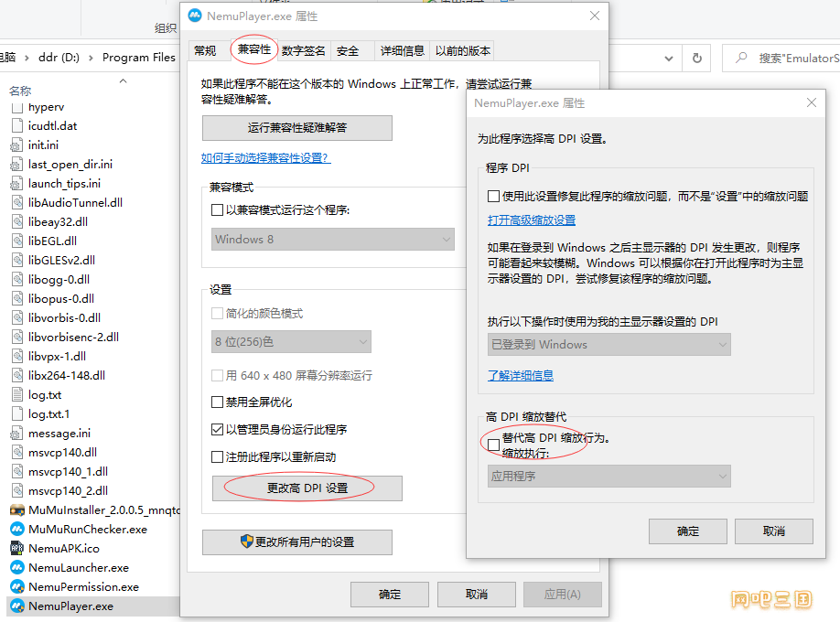Click the breadcrumb arrow before ddr (D:)
Viewport: 840px width, 622px height.
(27, 58)
